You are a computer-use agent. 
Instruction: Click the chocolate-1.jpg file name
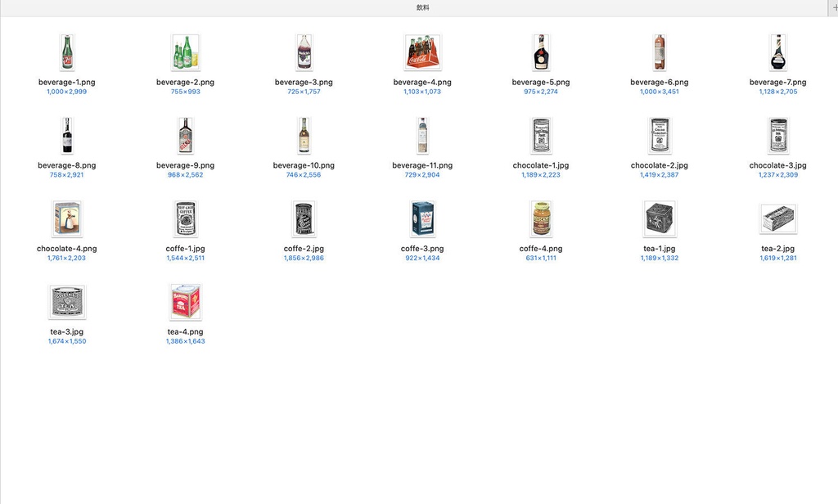point(541,166)
